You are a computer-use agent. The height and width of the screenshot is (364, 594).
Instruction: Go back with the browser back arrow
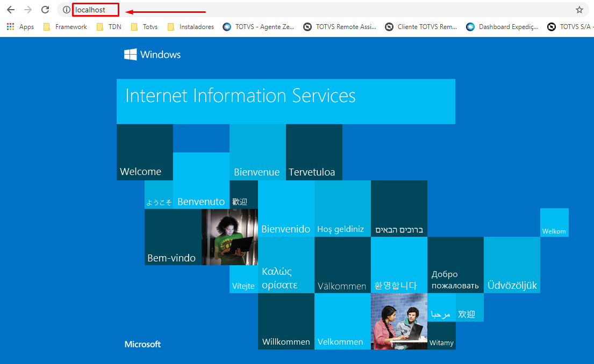click(x=11, y=10)
